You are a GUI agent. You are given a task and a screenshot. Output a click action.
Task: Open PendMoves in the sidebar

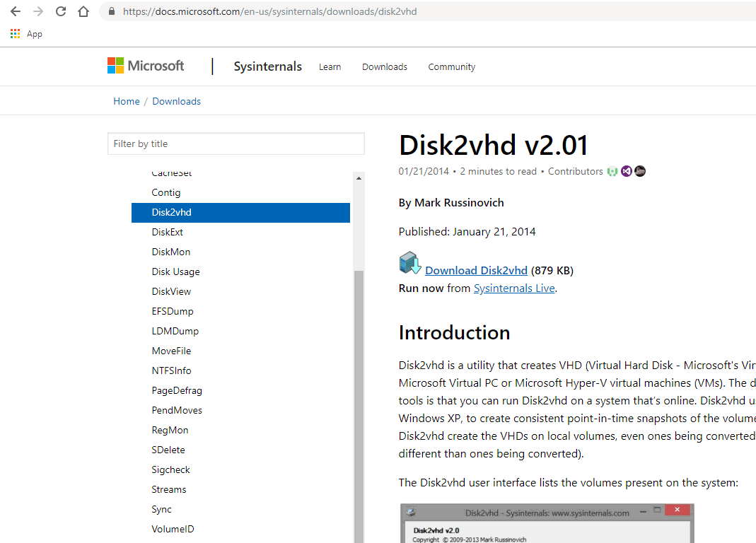click(177, 410)
